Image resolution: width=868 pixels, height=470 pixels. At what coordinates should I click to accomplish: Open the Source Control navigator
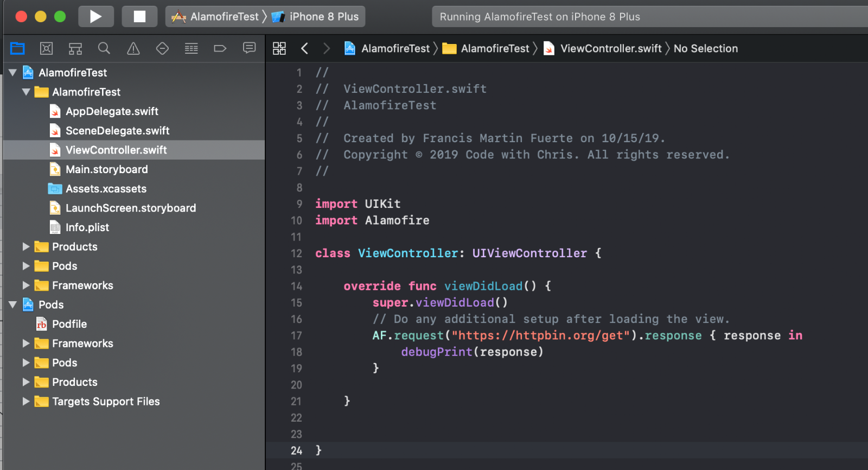tap(47, 48)
